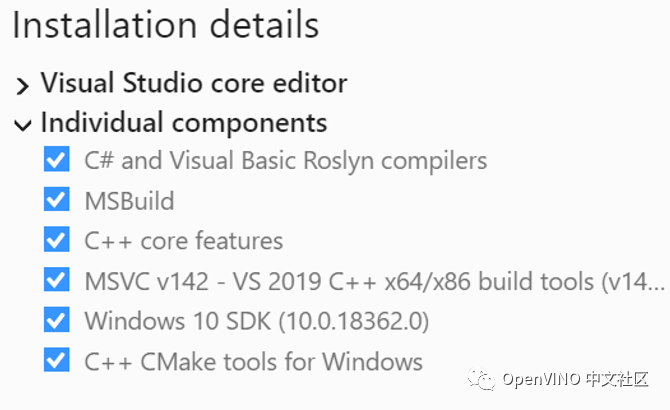The image size is (670, 410).
Task: Click the OpenVINO 中文社区 watermark text
Action: (575, 379)
